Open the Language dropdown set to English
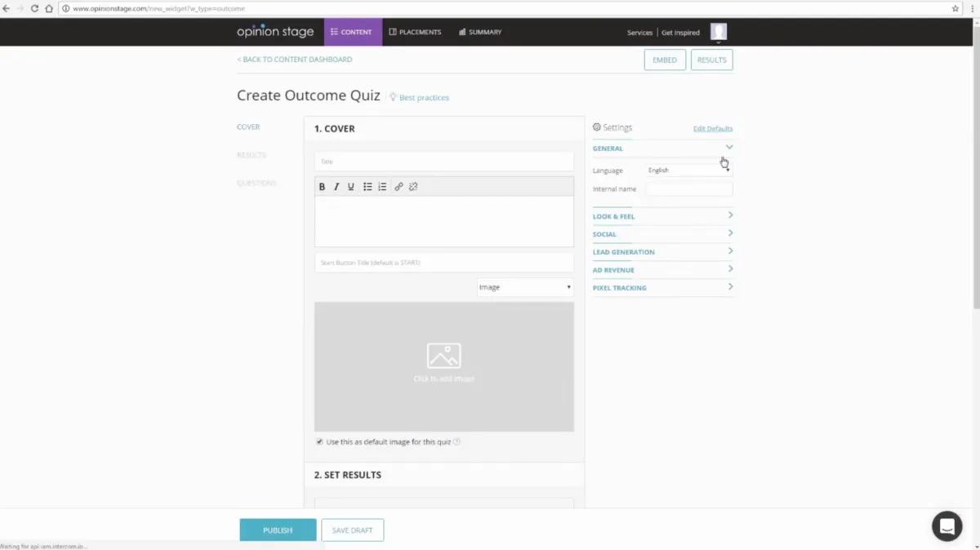 click(x=689, y=171)
